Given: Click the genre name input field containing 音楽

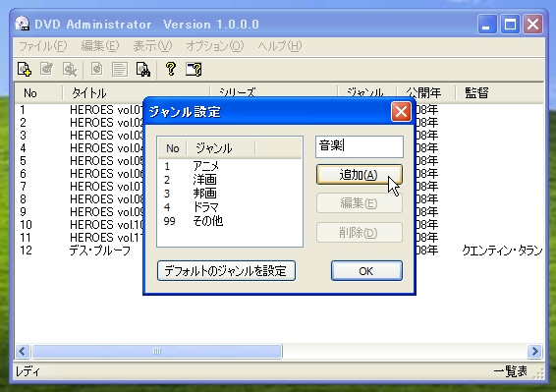Looking at the screenshot, I should (360, 146).
